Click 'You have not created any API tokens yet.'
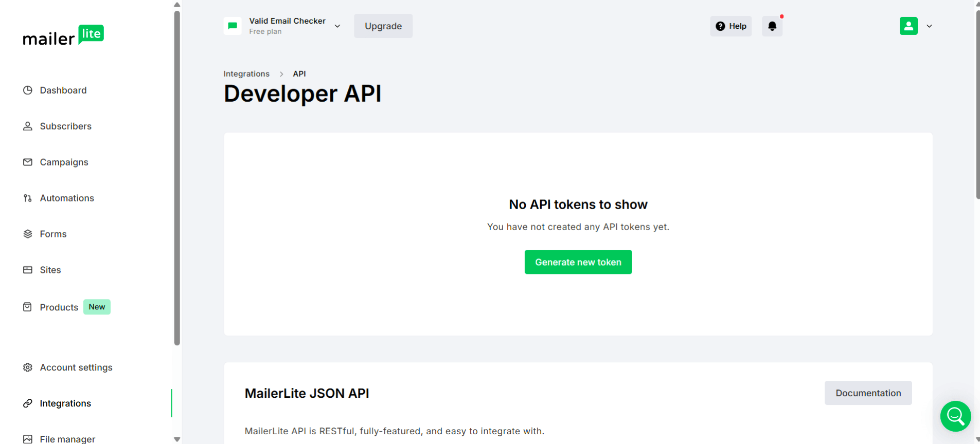The height and width of the screenshot is (444, 980). click(578, 227)
